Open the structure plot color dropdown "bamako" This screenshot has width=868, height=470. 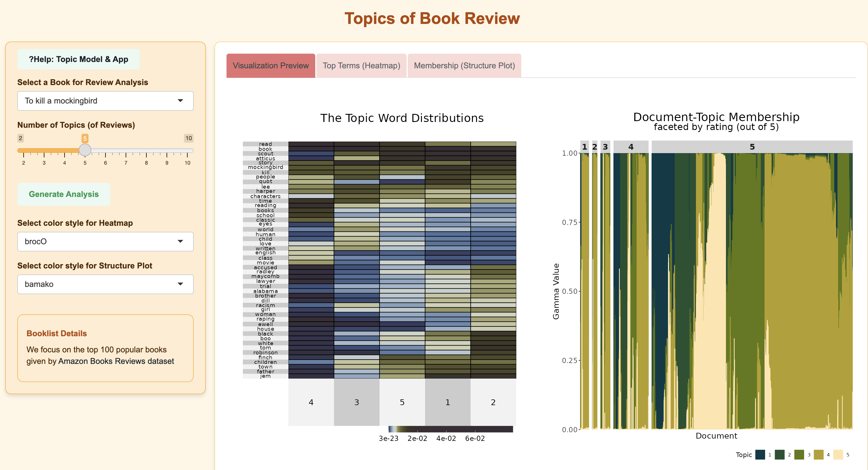coord(105,284)
